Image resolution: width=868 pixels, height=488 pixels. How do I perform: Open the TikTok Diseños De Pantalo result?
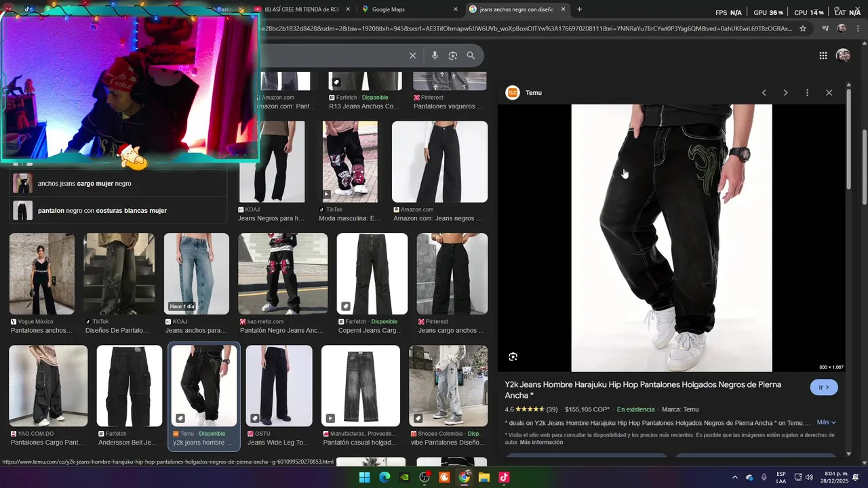(119, 284)
